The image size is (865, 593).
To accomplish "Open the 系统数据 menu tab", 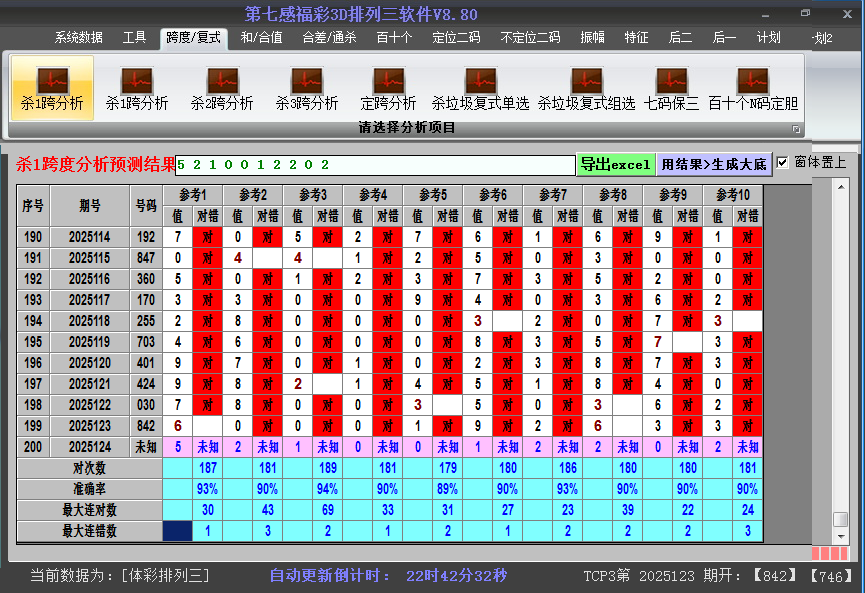I will pyautogui.click(x=78, y=38).
